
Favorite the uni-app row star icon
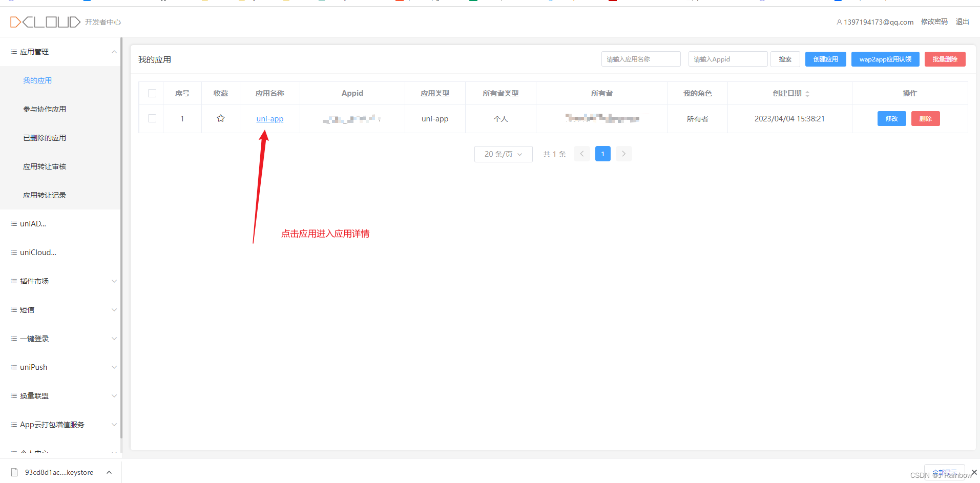(x=221, y=118)
